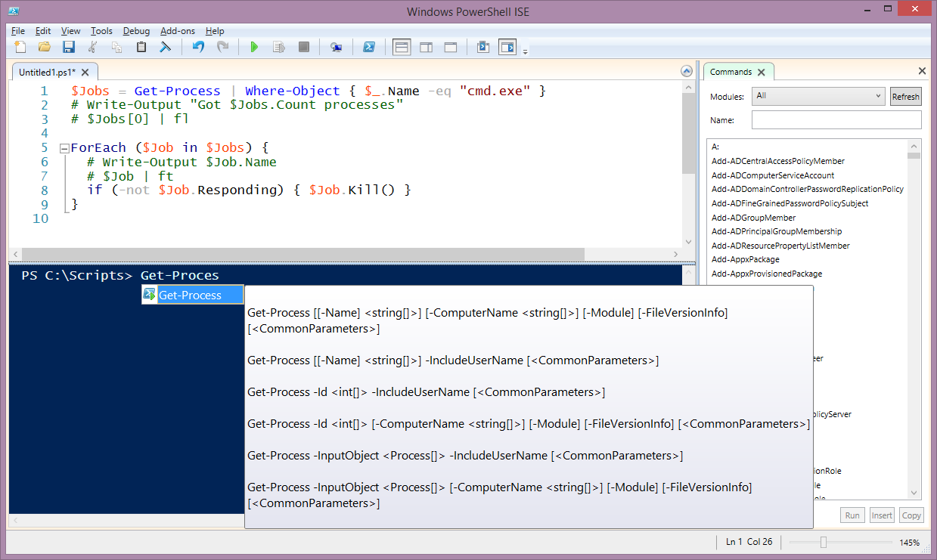
Task: Select Add-ADDomainControllerPasswordReplicationPolicy command
Action: click(x=808, y=189)
